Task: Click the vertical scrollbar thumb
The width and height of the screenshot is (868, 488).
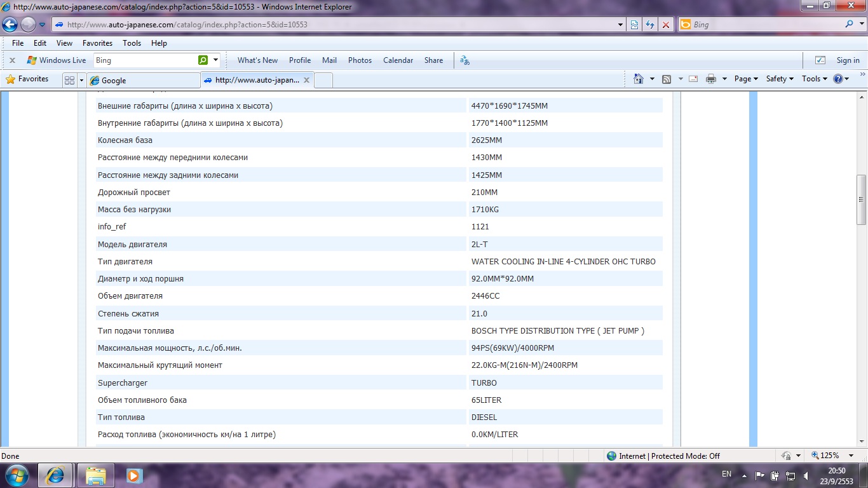Action: pos(862,200)
